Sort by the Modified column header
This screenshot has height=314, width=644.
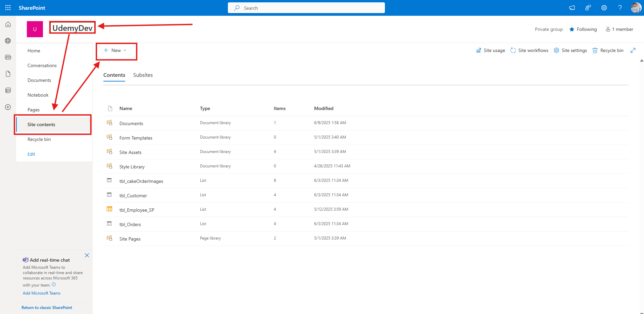[324, 108]
